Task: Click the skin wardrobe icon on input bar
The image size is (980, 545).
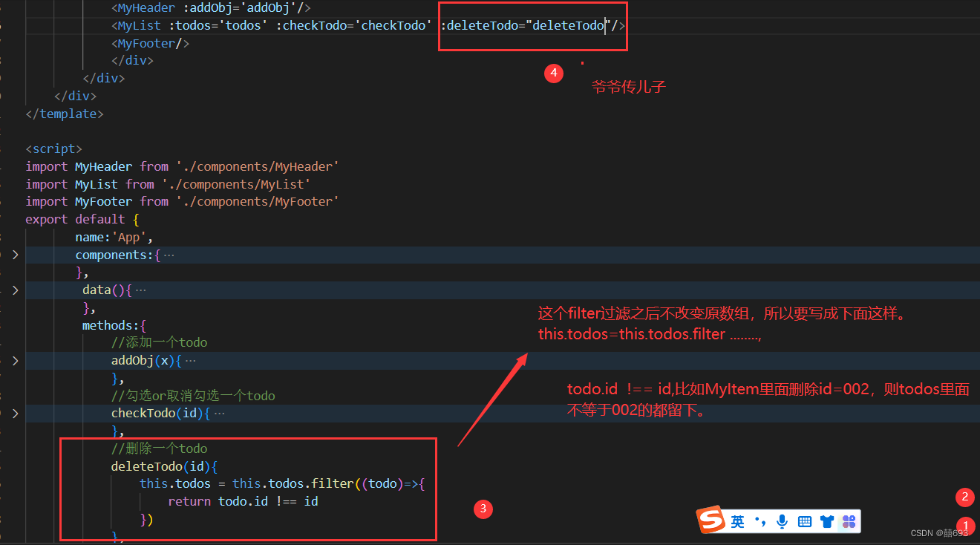Action: (x=826, y=521)
